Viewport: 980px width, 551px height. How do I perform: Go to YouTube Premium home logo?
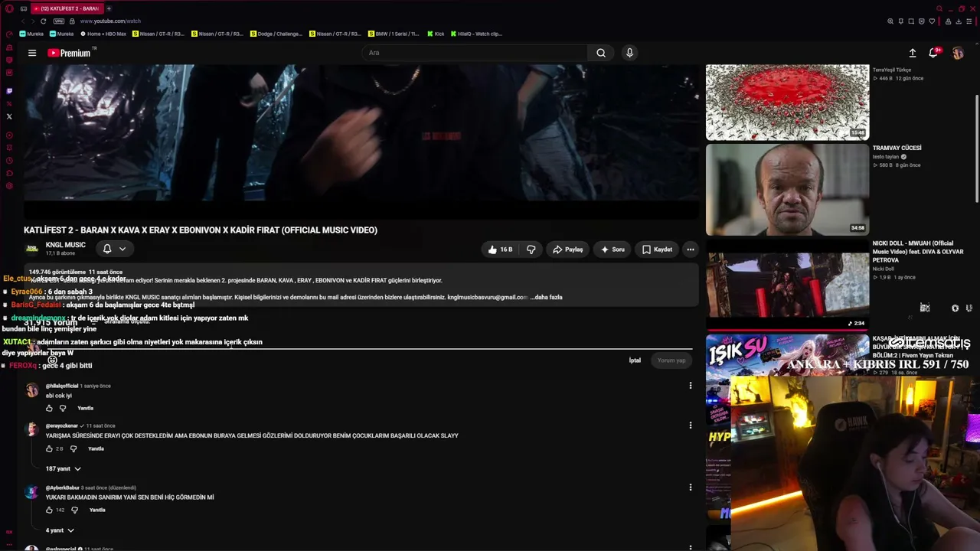tap(70, 53)
